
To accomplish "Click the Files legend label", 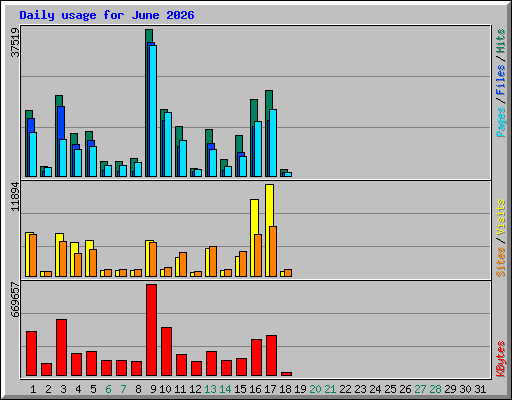I will (500, 79).
